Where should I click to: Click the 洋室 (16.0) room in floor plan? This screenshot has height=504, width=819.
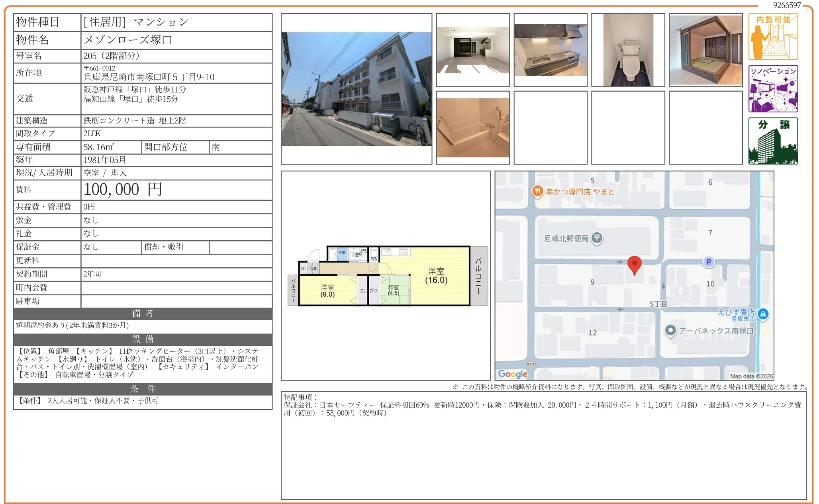[436, 276]
